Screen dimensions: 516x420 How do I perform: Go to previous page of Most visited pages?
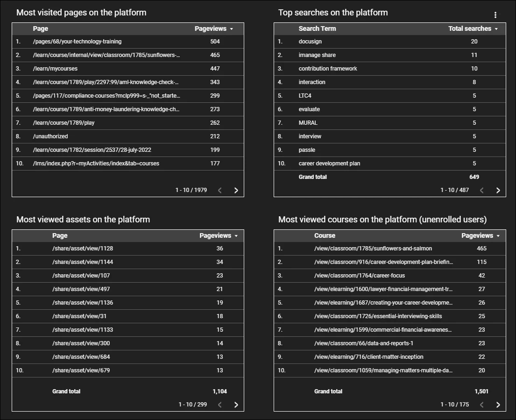coord(220,190)
